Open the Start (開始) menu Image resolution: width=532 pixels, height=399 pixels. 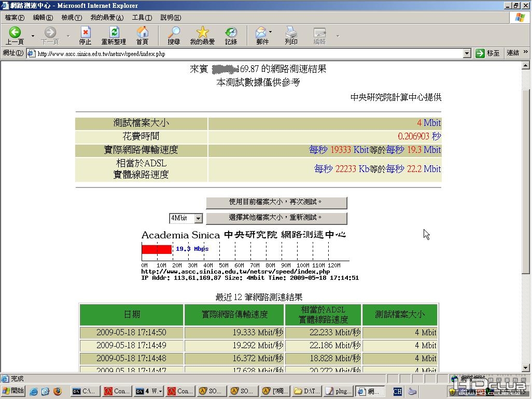(x=13, y=391)
